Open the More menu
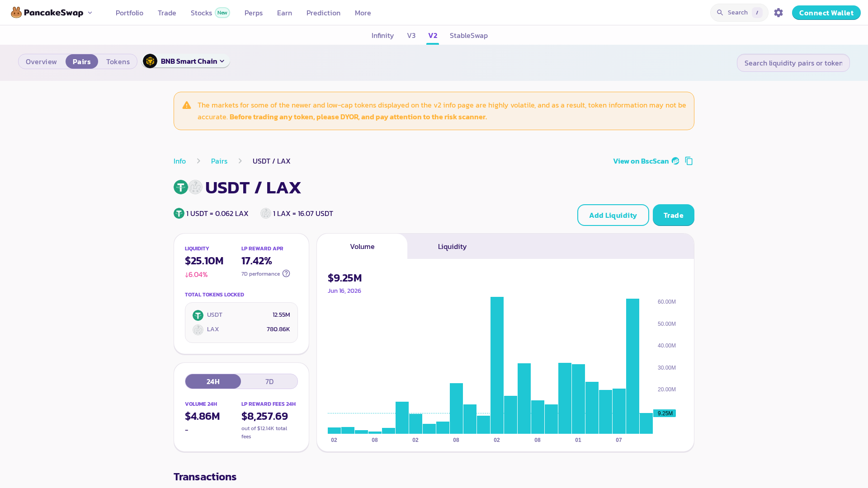Image resolution: width=868 pixels, height=488 pixels. pos(363,13)
